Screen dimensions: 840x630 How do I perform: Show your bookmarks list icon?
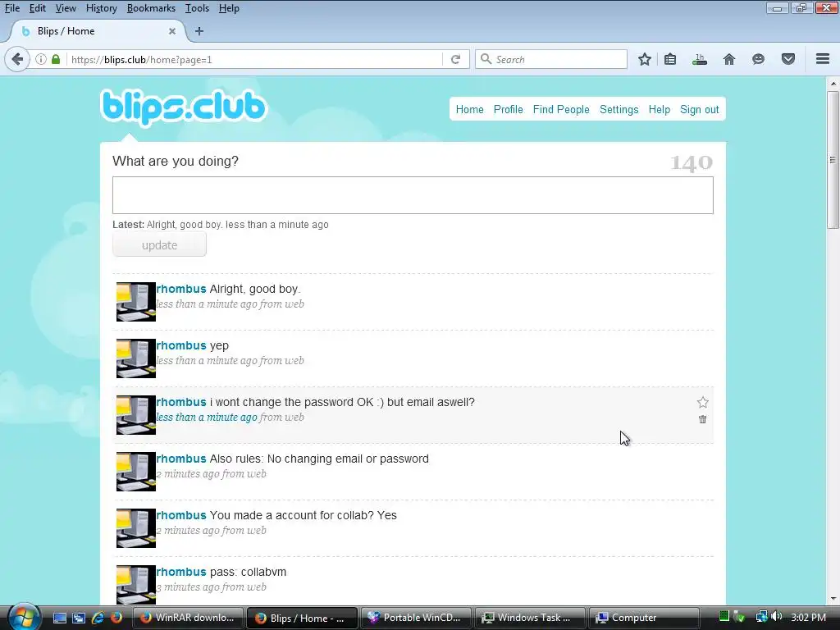click(670, 59)
